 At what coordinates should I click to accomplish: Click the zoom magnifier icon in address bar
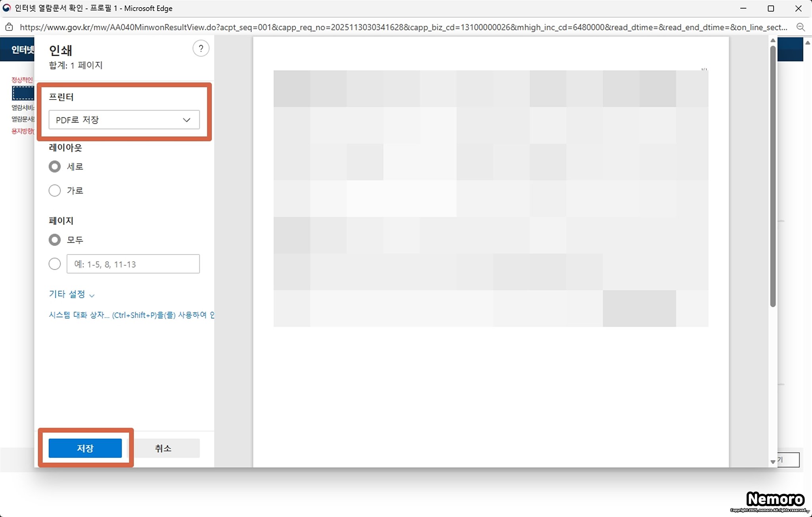point(801,27)
